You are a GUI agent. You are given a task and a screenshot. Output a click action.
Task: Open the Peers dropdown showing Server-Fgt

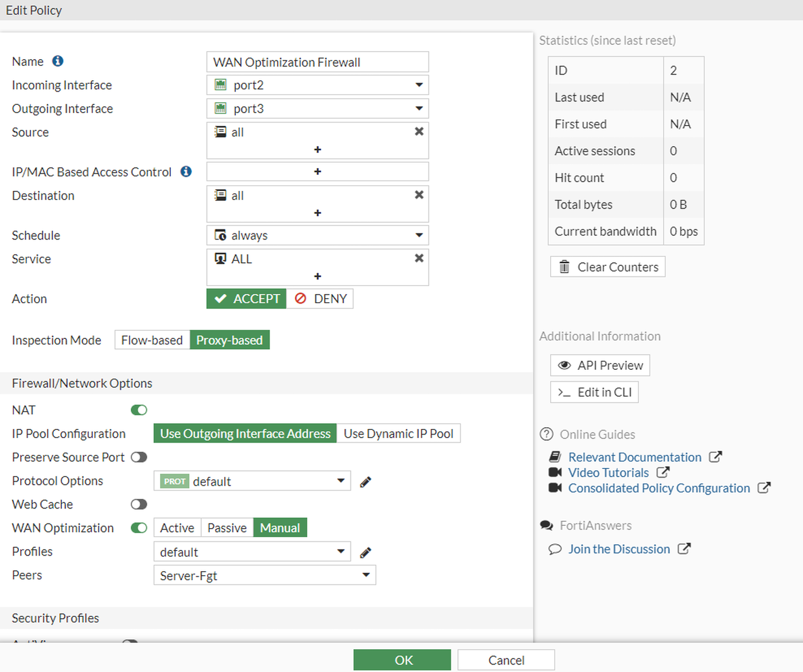(x=365, y=575)
